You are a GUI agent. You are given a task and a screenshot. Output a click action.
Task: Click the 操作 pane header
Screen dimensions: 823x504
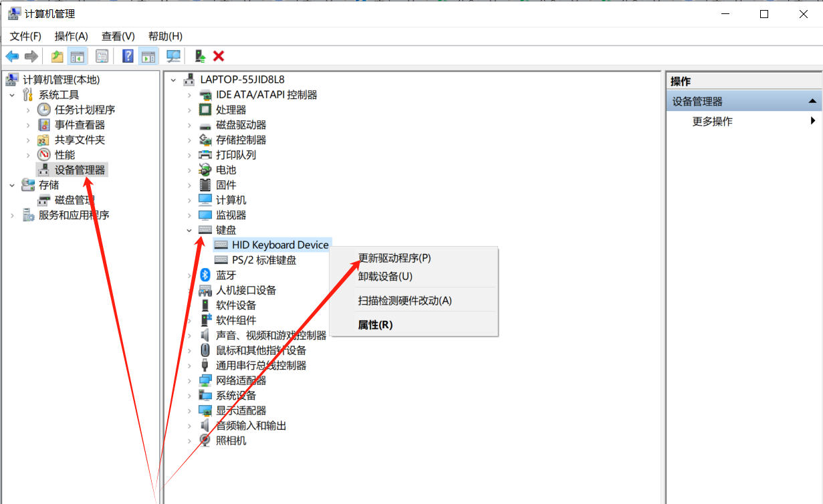743,81
